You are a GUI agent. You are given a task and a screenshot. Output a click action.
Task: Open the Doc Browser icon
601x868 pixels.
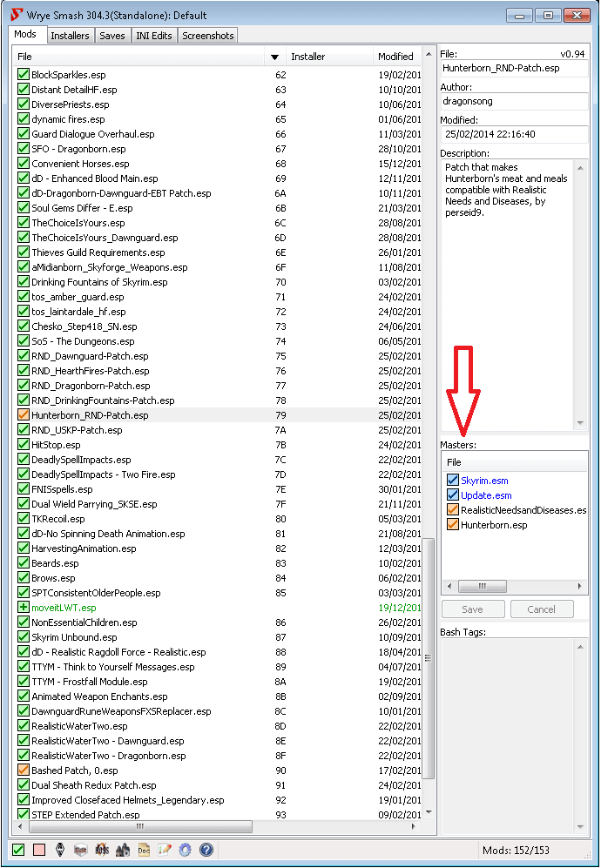(x=144, y=850)
